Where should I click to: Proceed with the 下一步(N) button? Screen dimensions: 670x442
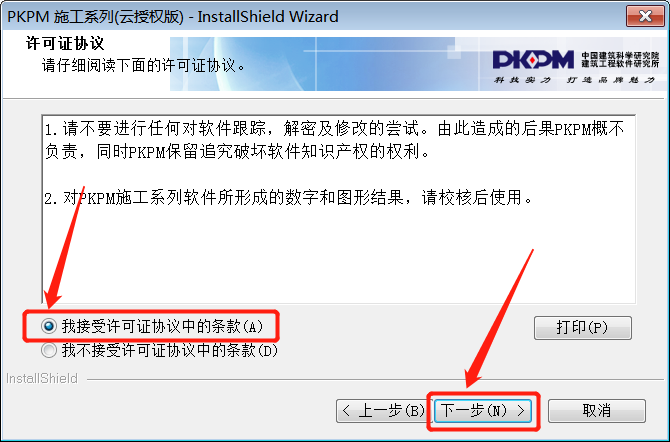click(x=483, y=411)
